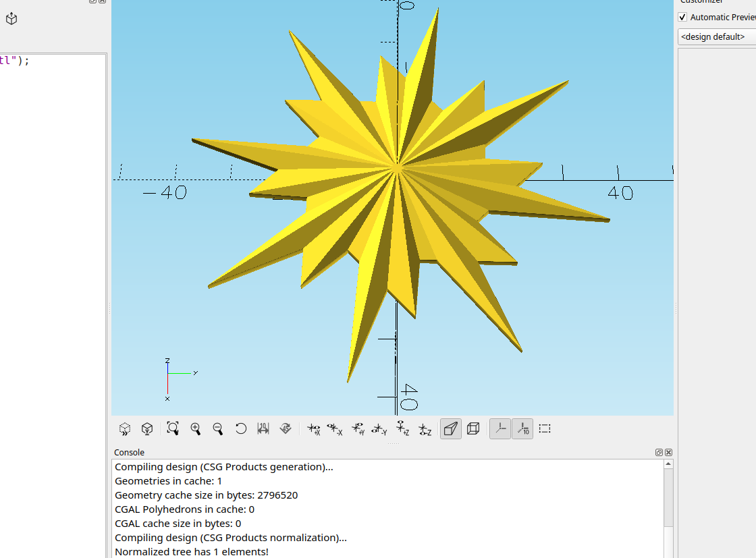Click the Console vertical scrollbar thumb
Viewport: 756px width, 558px height.
(668, 497)
